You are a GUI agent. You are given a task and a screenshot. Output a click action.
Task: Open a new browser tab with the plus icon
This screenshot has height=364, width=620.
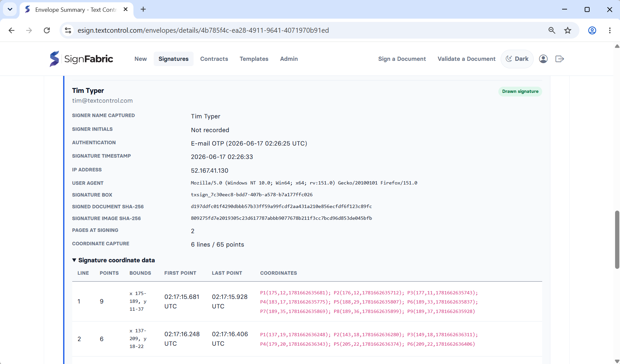[x=143, y=9]
